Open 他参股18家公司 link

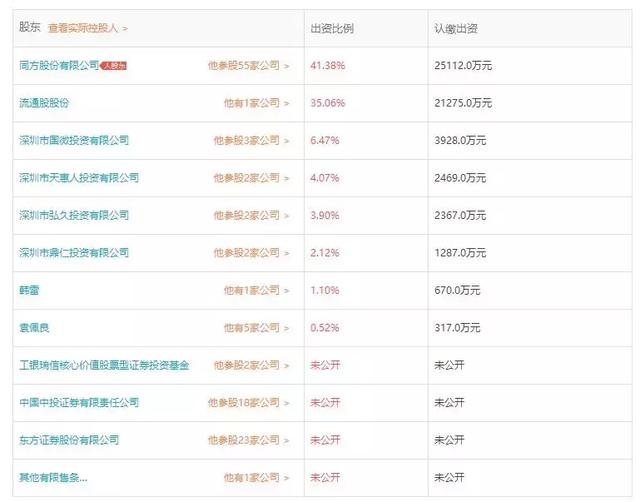[248, 402]
